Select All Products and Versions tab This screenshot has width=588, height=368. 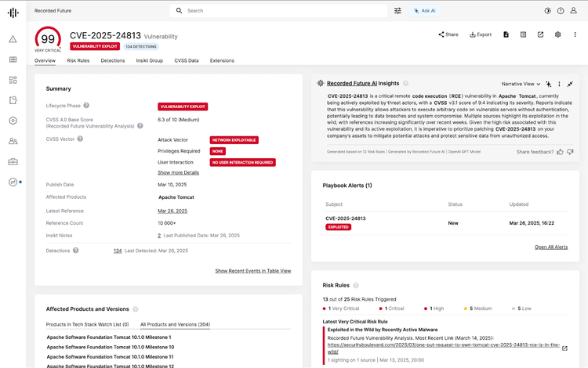click(x=175, y=324)
